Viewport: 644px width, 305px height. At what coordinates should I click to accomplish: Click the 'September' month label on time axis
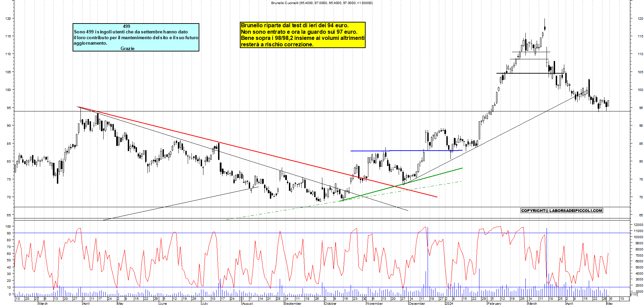[293, 303]
